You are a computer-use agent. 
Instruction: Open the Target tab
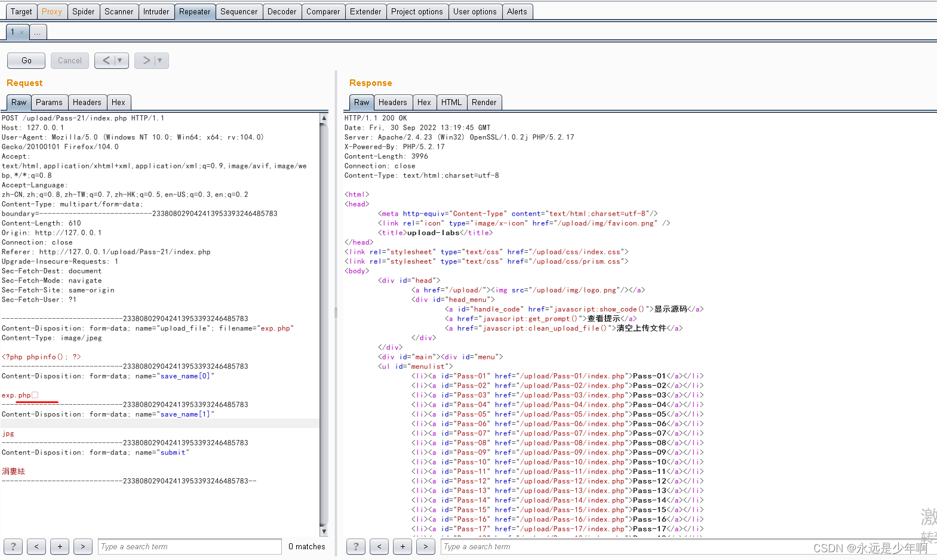coord(21,11)
